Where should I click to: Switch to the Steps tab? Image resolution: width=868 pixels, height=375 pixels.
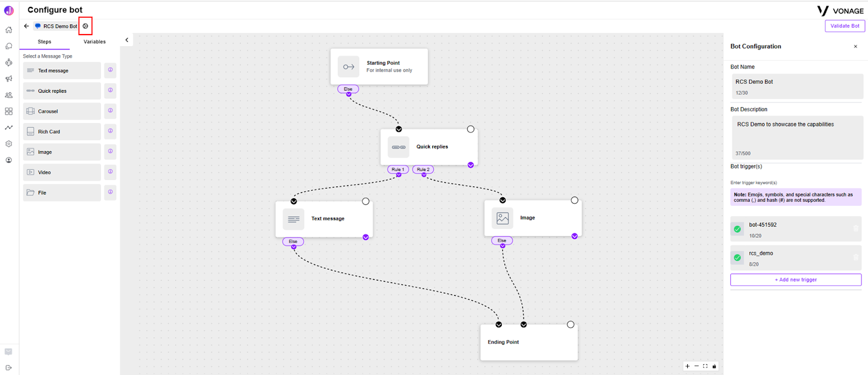(44, 42)
